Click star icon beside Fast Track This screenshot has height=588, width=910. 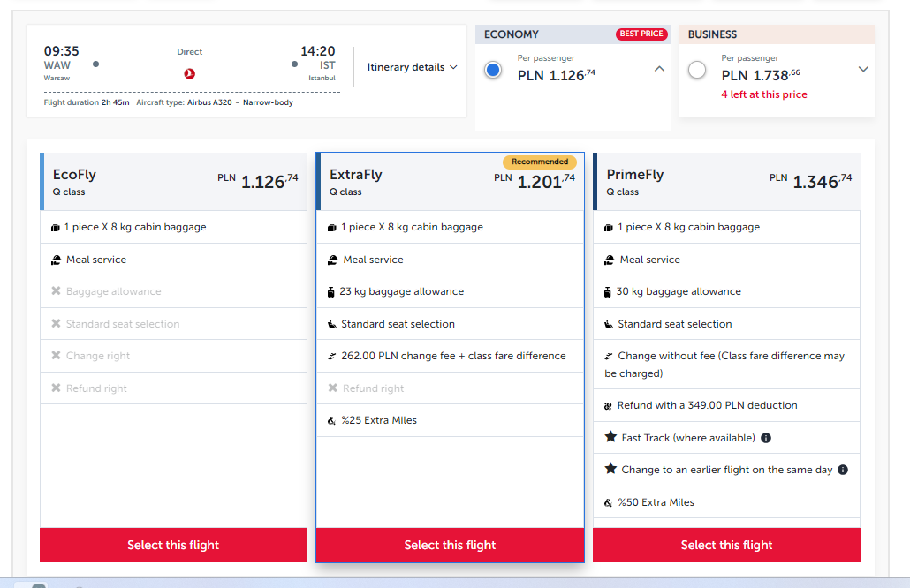coord(610,437)
